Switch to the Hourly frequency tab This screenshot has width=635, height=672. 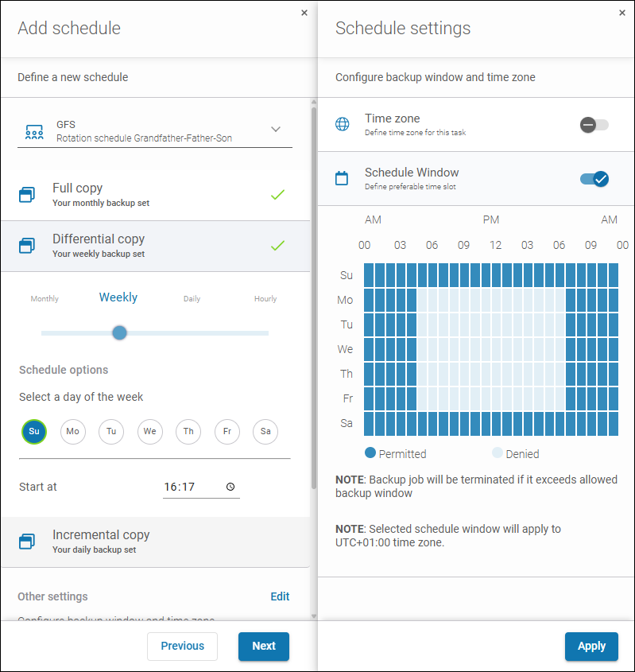265,298
